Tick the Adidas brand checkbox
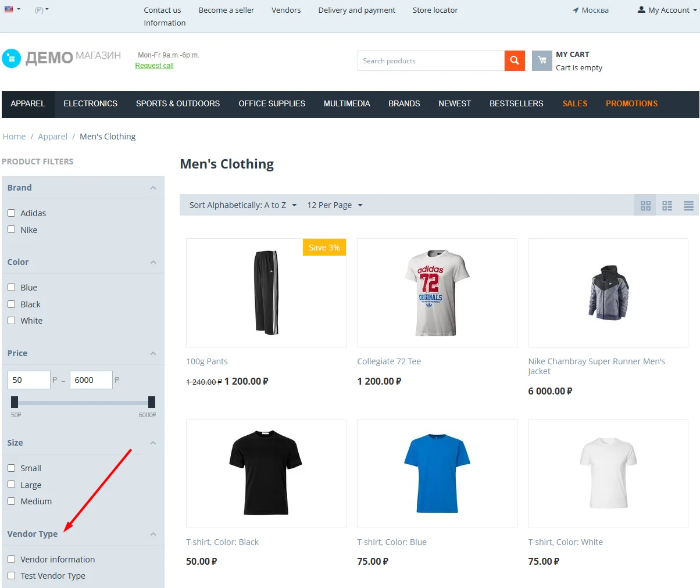This screenshot has width=700, height=588. click(11, 213)
